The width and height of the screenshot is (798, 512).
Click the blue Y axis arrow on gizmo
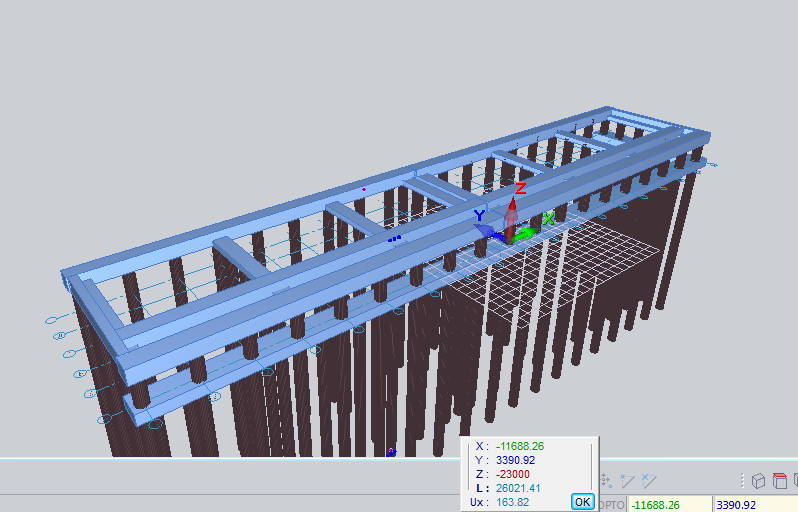(486, 226)
